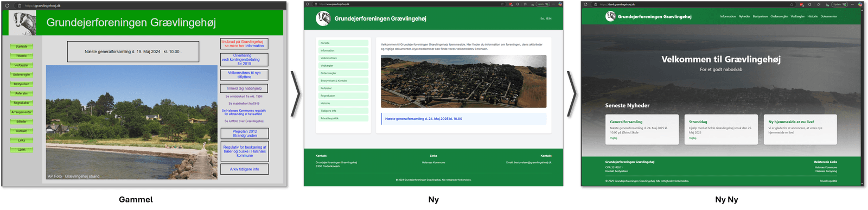Click the Gammel beach photo of Grævlingehøj strand
The image size is (868, 210).
click(x=132, y=123)
